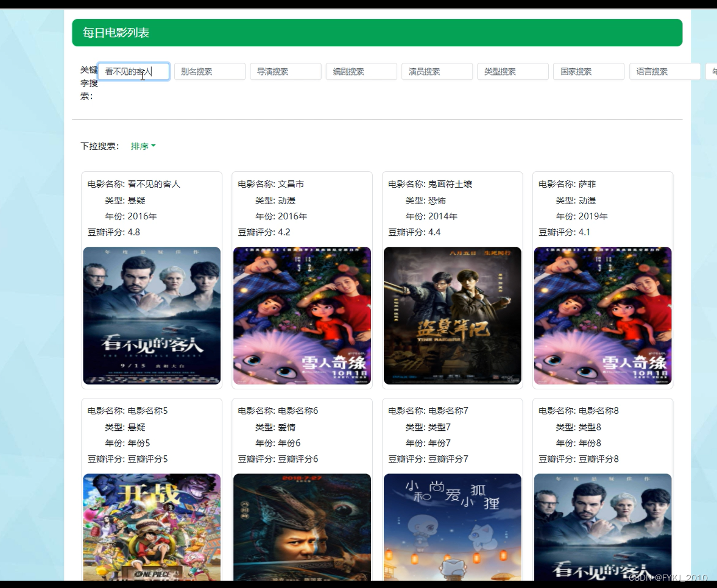Focus the 别名搜索 input field
717x588 pixels.
pos(210,72)
